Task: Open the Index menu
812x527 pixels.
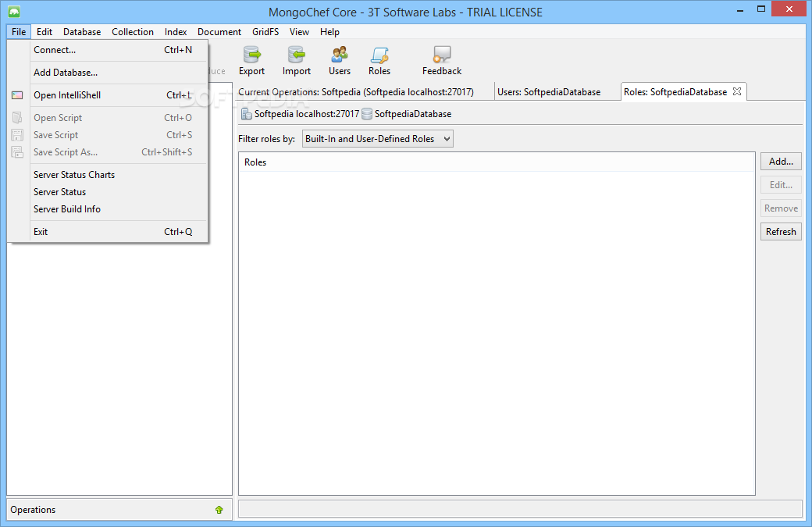Action: click(176, 31)
